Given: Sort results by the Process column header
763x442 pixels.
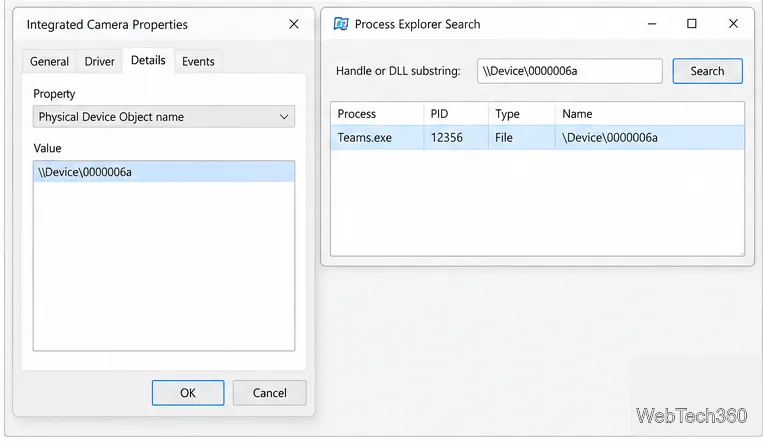Looking at the screenshot, I should pos(377,114).
